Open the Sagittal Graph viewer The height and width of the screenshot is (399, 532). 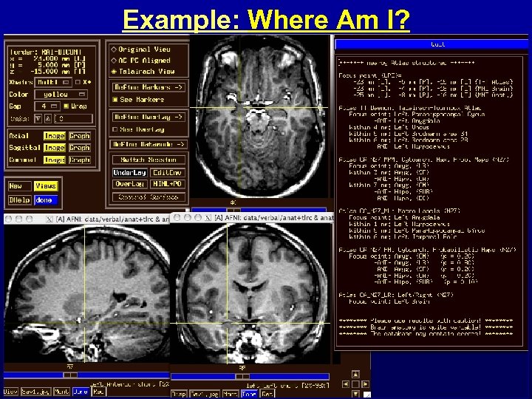point(79,148)
